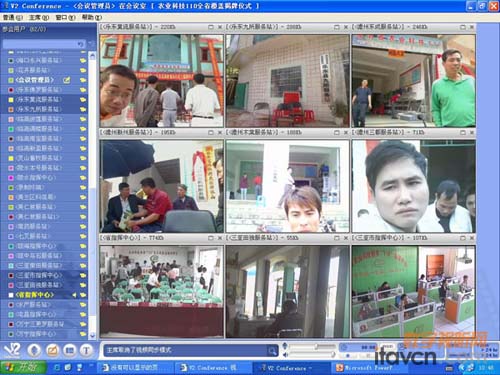Click the edit icon beside 会议管理员
This screenshot has width=500, height=375.
point(67,80)
